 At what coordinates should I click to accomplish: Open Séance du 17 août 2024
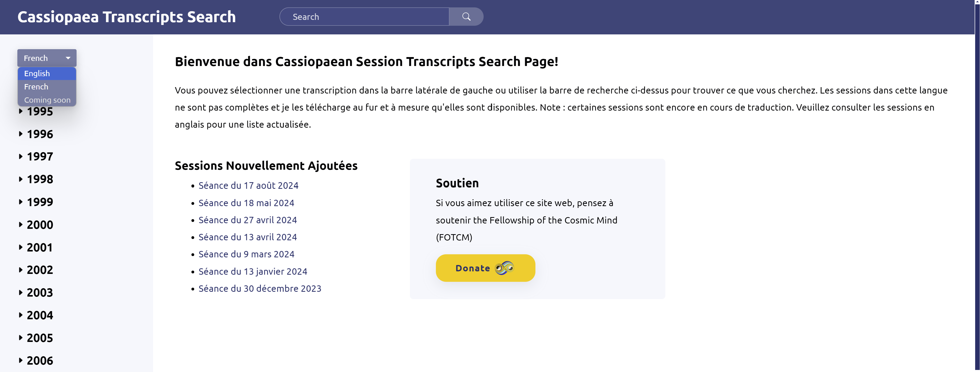[248, 185]
